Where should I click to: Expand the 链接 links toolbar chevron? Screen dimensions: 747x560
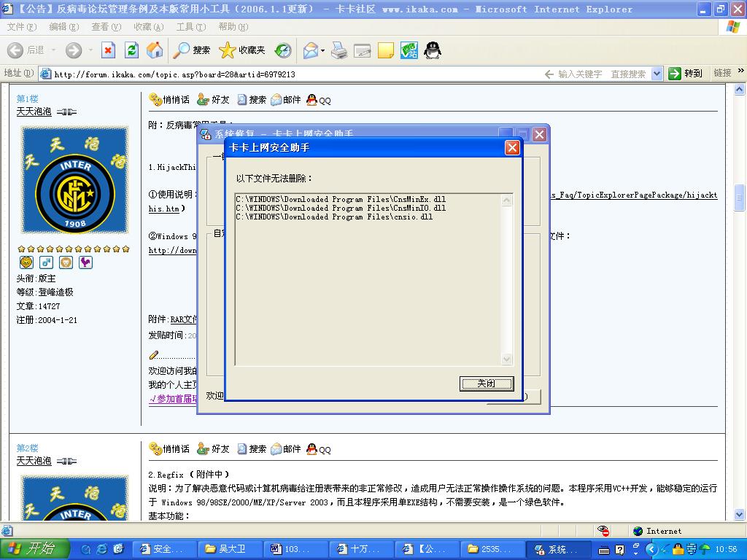pos(741,71)
